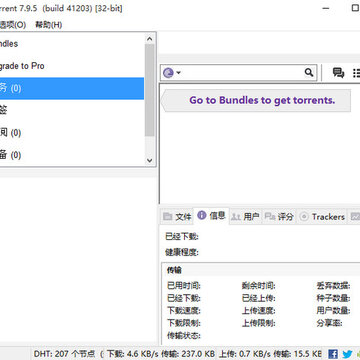This screenshot has height=360, width=360.
Task: Click the 上传速度: label
Action: [x=259, y=311]
